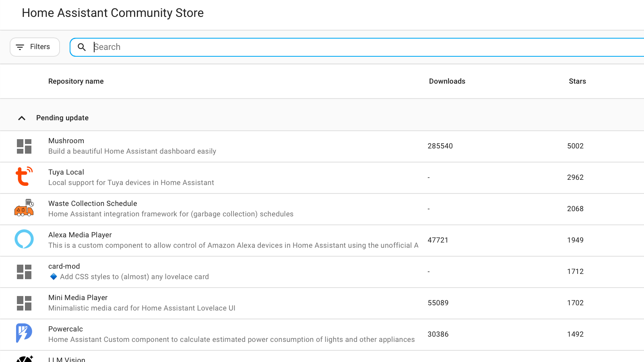Click Powercalc downloads value 30386

tap(438, 334)
